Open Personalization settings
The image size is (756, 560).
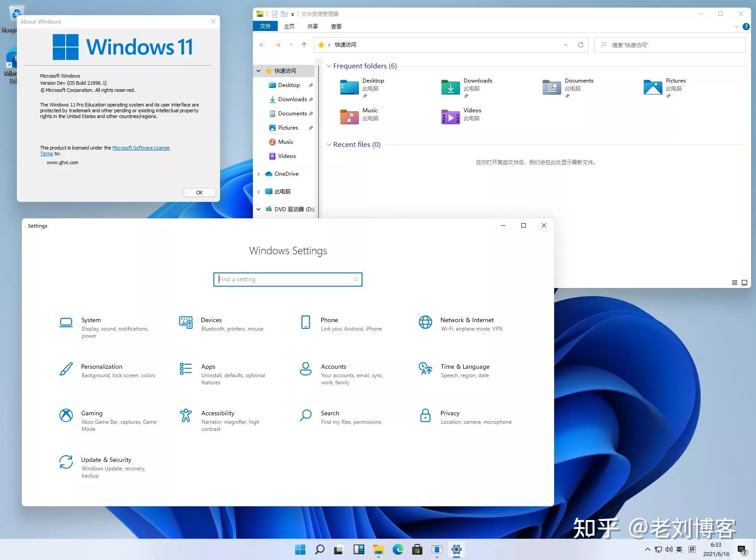[107, 371]
